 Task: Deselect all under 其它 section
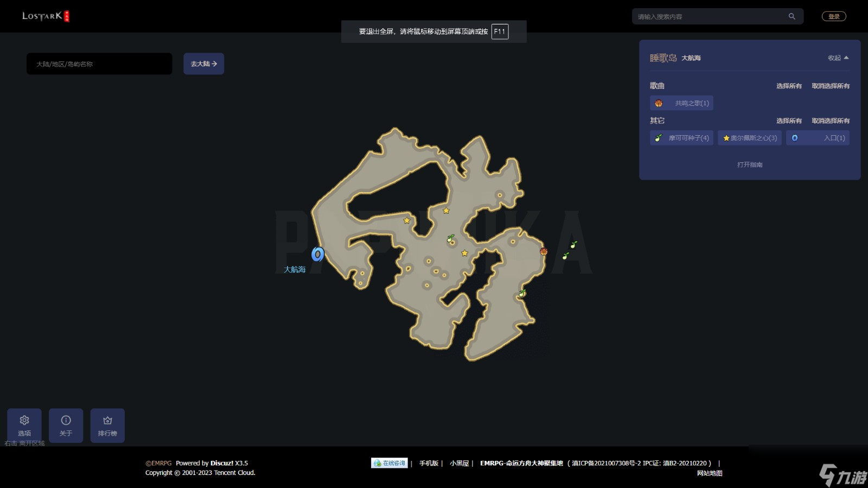pyautogui.click(x=831, y=121)
